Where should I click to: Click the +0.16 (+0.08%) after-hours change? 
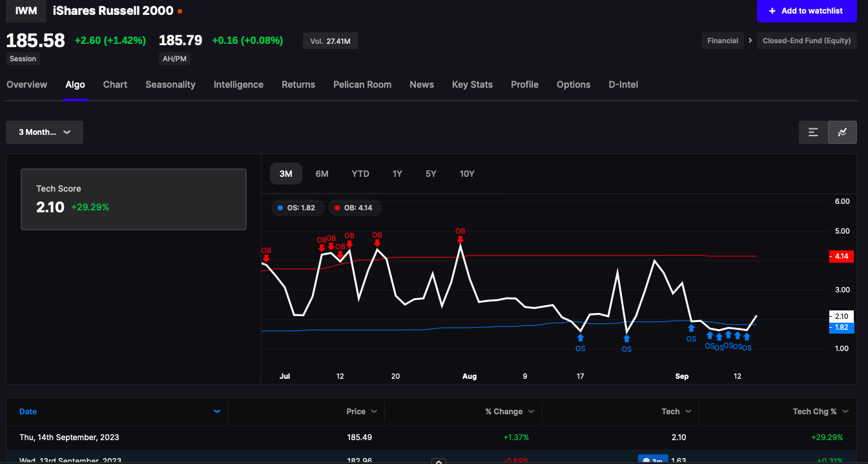tap(247, 41)
